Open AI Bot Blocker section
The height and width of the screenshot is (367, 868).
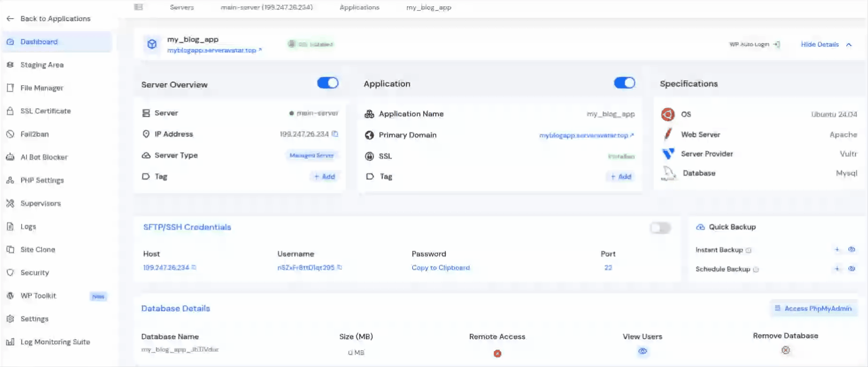point(44,157)
